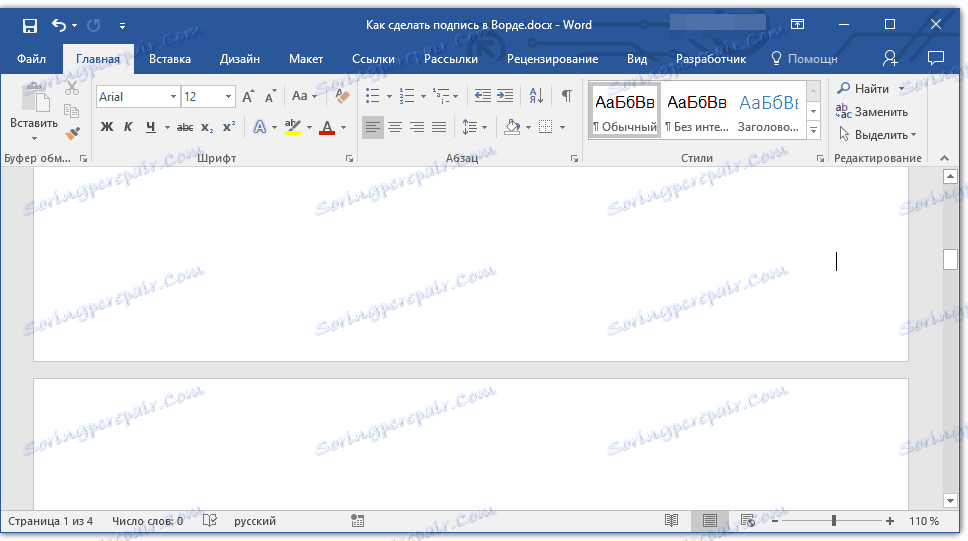Align text left
968x541 pixels.
[372, 127]
